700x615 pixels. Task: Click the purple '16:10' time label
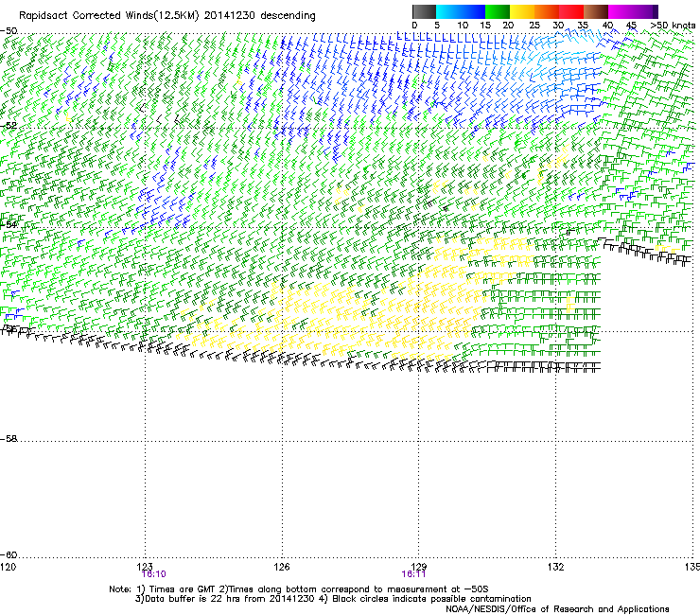pyautogui.click(x=153, y=574)
